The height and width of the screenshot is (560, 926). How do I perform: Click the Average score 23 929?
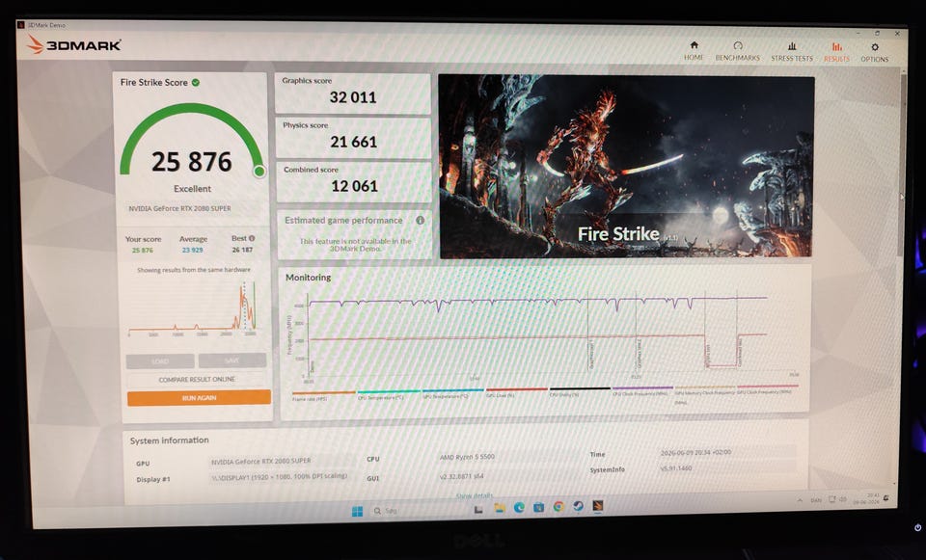pyautogui.click(x=193, y=251)
